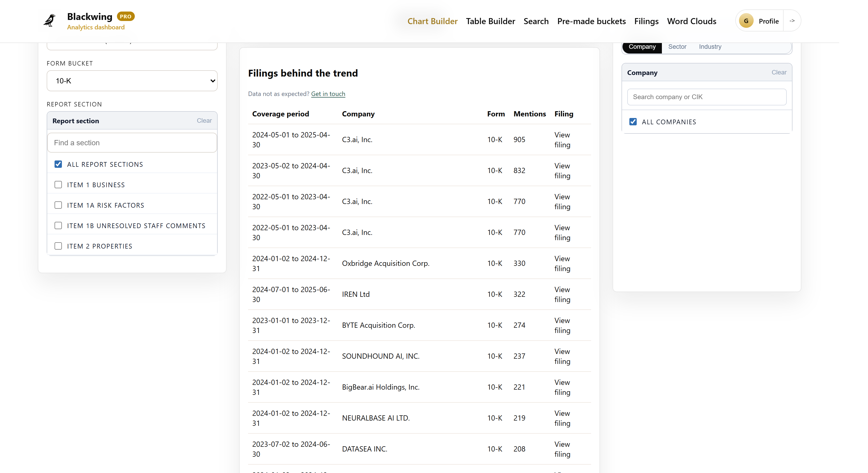Check the Item 2 Properties box
Viewport: 868px width, 473px height.
[x=58, y=246]
